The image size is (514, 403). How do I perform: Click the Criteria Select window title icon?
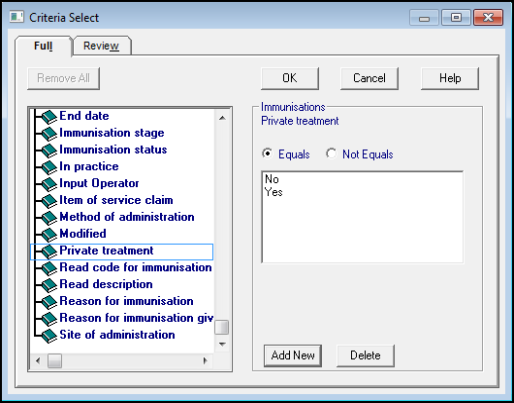pyautogui.click(x=17, y=17)
